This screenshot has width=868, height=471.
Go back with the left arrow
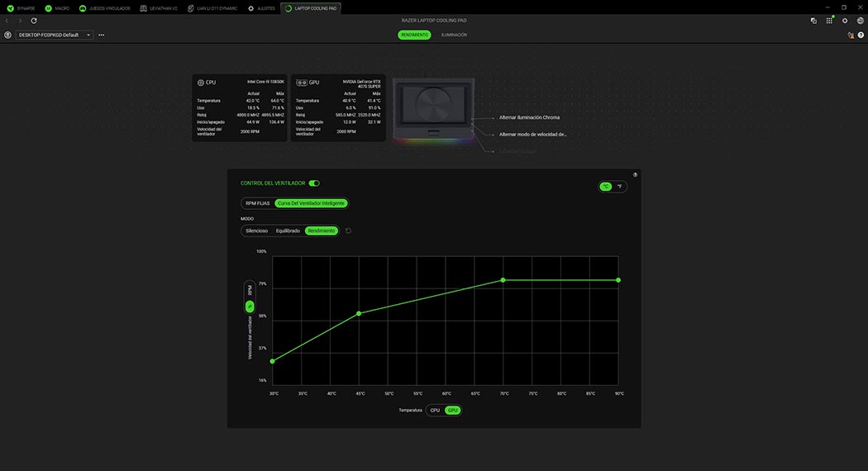[7, 21]
